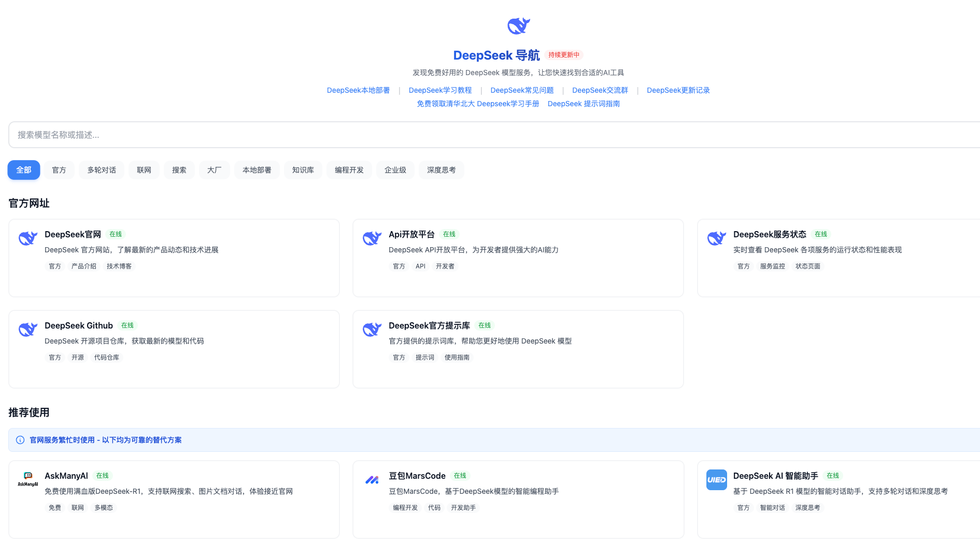Open the DeepSeek官方提示库 card title

click(429, 325)
